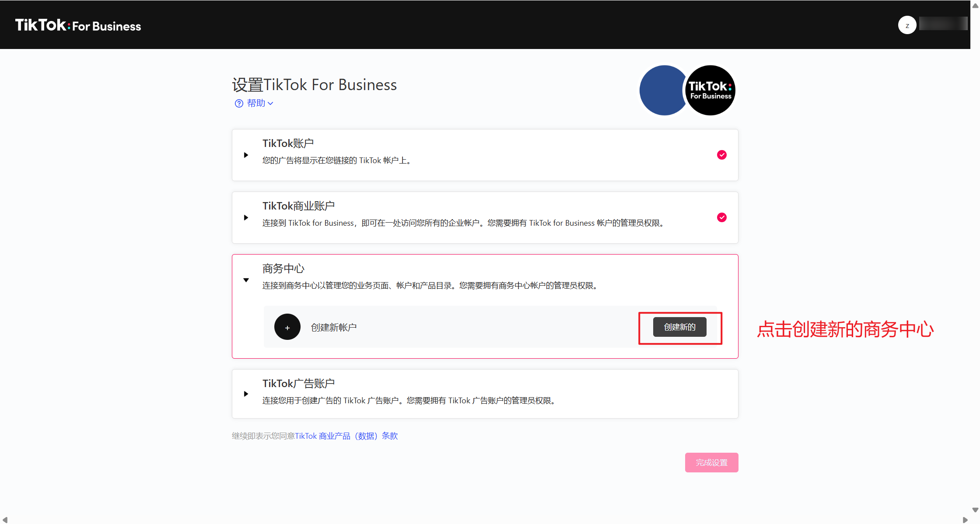Click the vertical scrollbar down arrow
Viewport: 980px width, 524px height.
[x=975, y=510]
